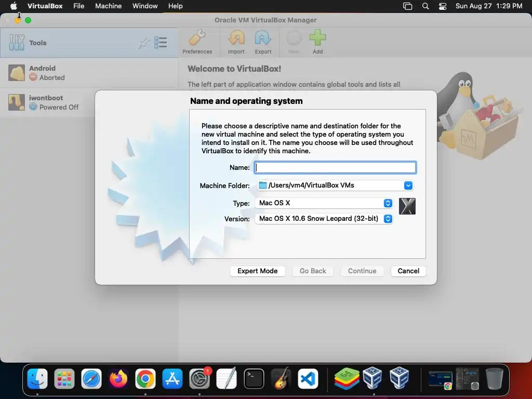The height and width of the screenshot is (399, 532).
Task: Click the Spotlight search icon
Action: pyautogui.click(x=425, y=6)
